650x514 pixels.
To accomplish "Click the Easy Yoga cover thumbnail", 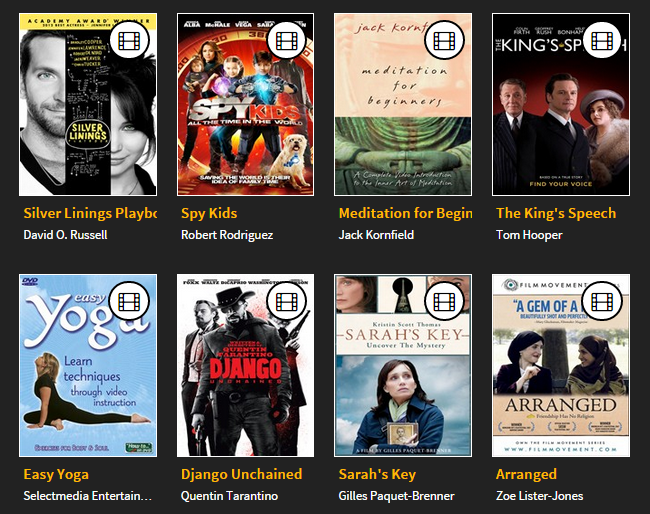I will 88,365.
